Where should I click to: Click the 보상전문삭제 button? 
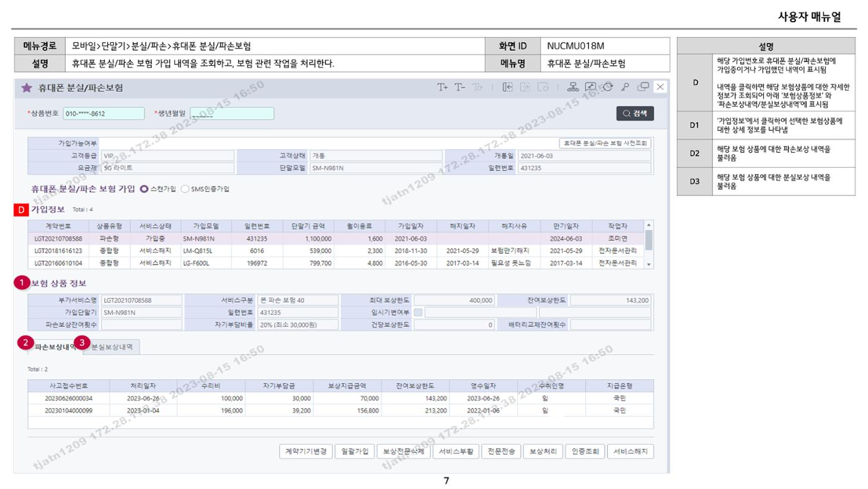click(403, 452)
